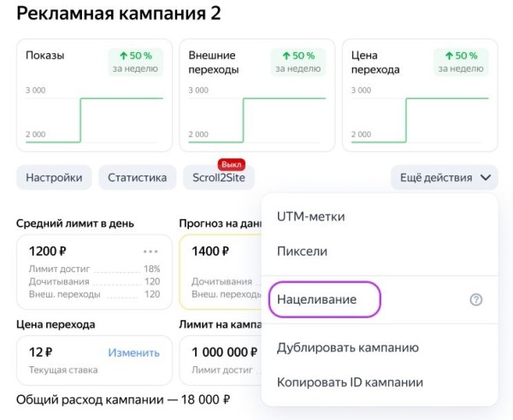Open the Статистика button
The image size is (513, 420).
137,178
